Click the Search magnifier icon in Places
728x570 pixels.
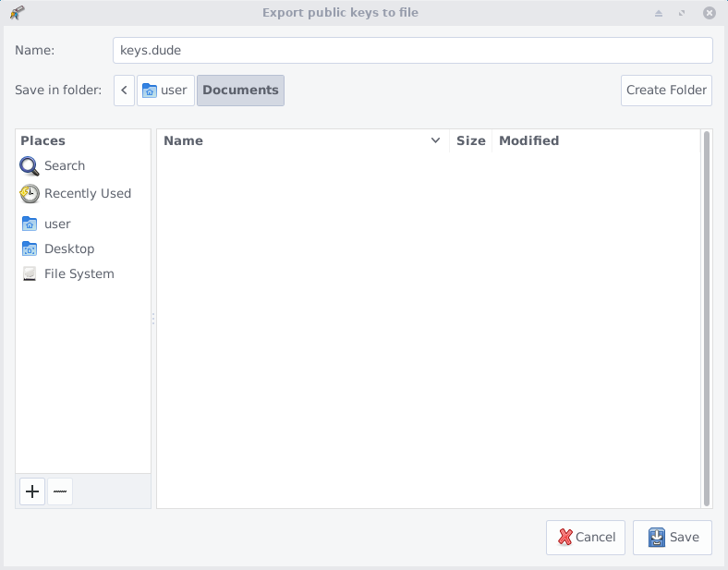coord(30,166)
